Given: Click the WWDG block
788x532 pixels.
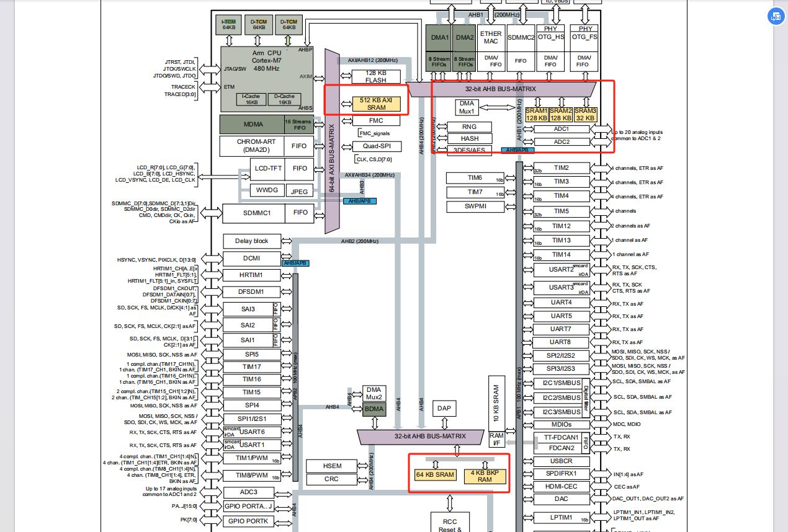Looking at the screenshot, I should [x=268, y=190].
